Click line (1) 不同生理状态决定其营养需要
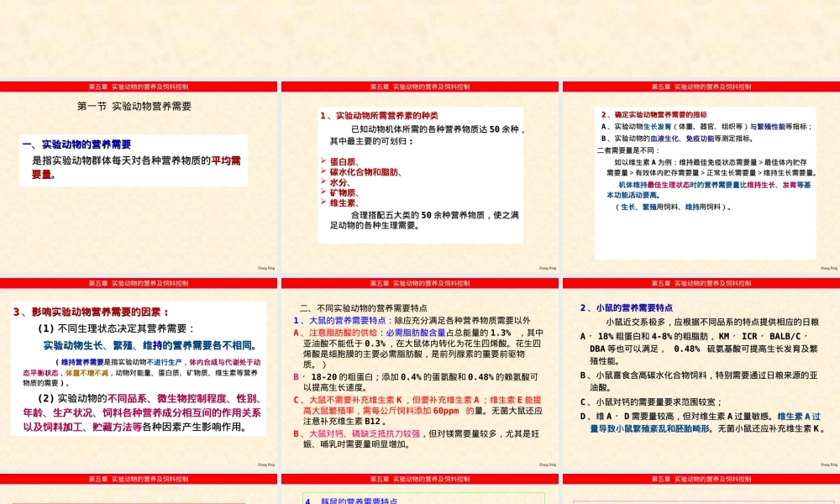 (116, 328)
